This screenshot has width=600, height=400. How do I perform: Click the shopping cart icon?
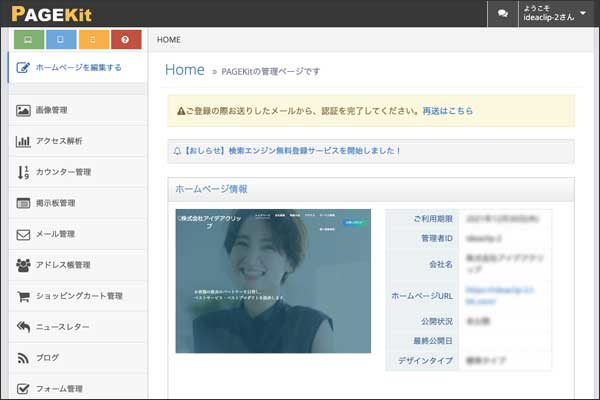[23, 296]
